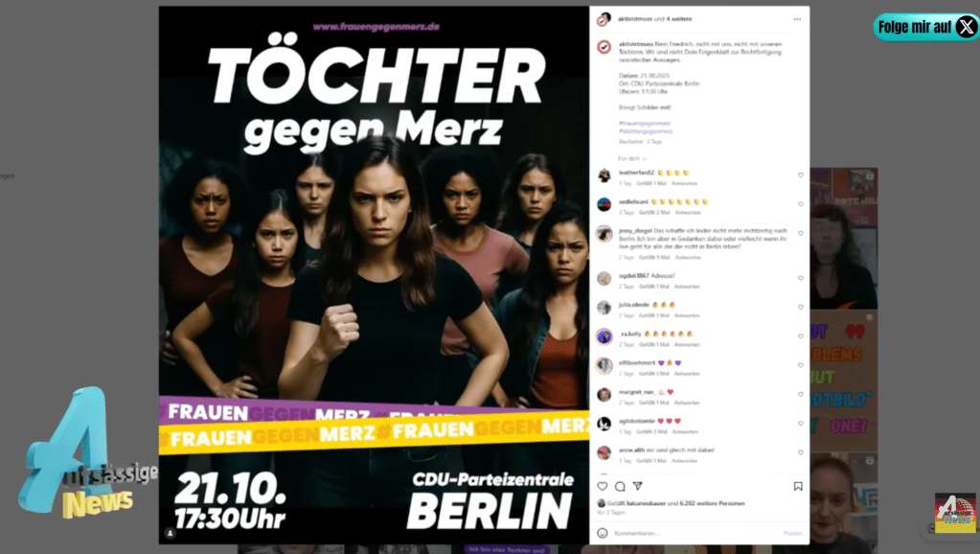Like the post with the heart icon

602,486
